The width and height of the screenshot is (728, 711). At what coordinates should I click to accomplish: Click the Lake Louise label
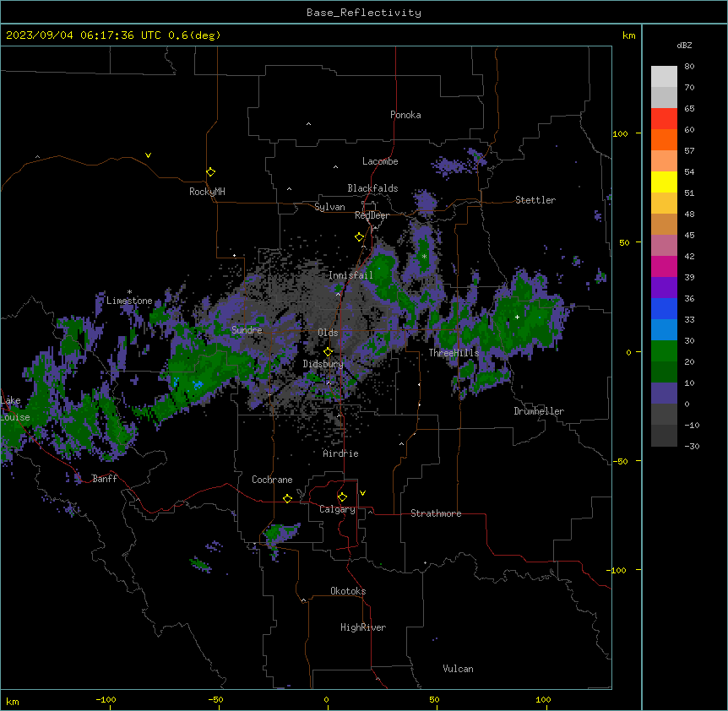tap(15, 409)
